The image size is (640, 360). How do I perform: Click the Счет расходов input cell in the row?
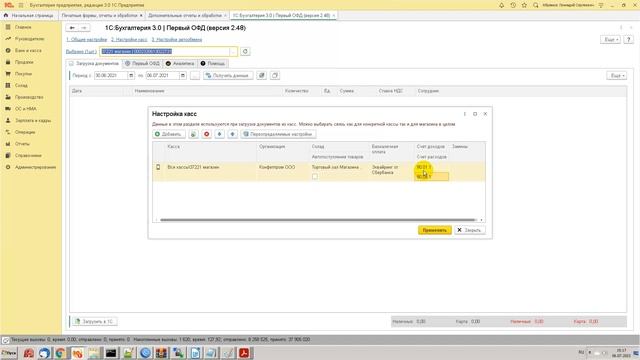pyautogui.click(x=431, y=176)
